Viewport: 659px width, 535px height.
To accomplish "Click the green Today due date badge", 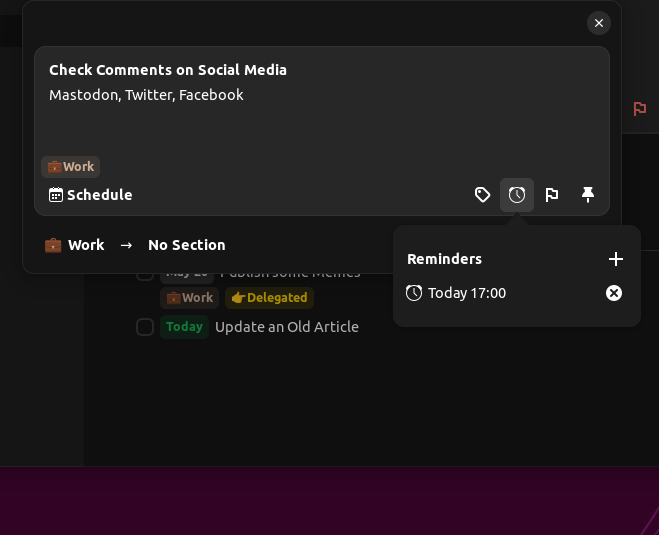I will coord(184,327).
